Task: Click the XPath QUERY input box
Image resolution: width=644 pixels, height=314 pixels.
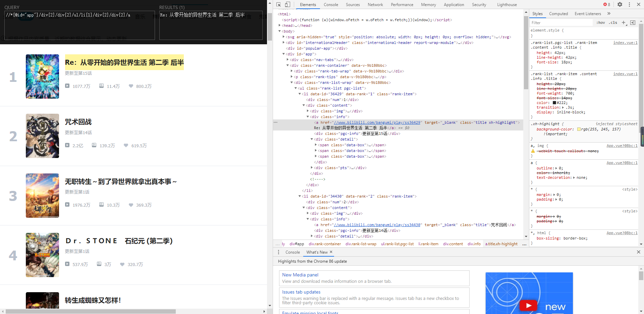Action: (79, 25)
